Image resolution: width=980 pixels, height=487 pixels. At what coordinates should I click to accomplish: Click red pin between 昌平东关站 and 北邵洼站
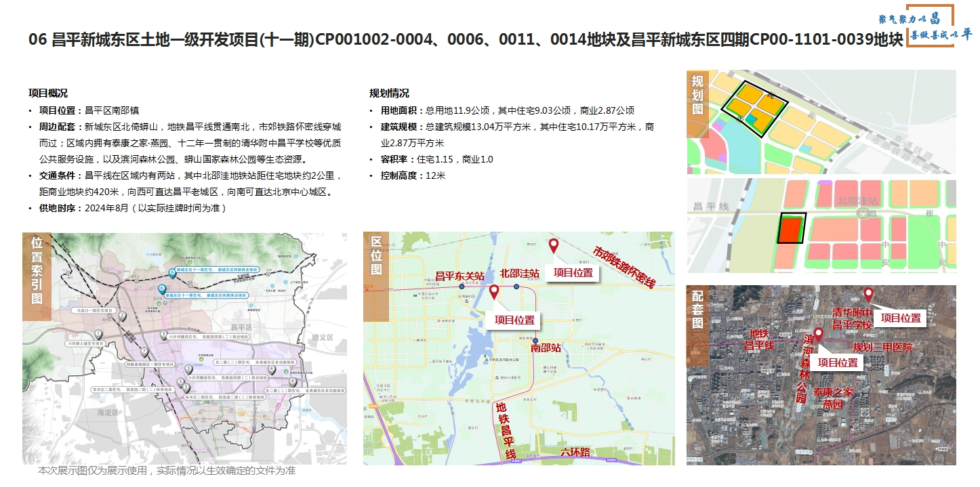click(494, 292)
